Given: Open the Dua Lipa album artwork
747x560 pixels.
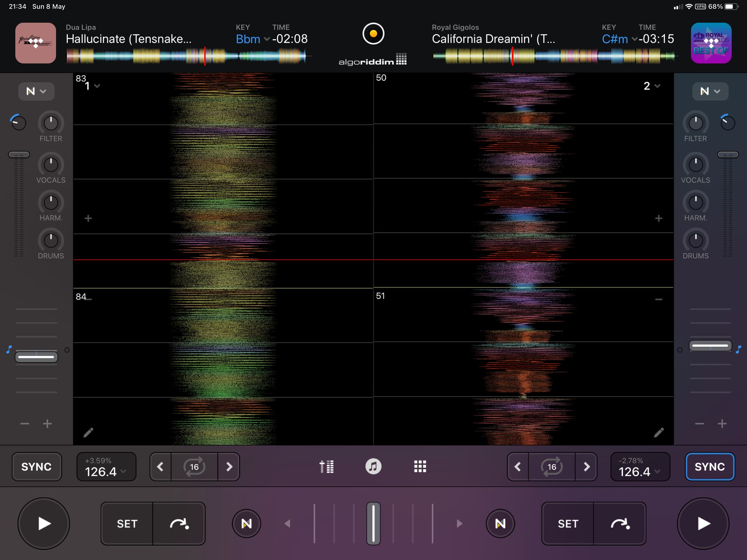Looking at the screenshot, I should pos(35,43).
